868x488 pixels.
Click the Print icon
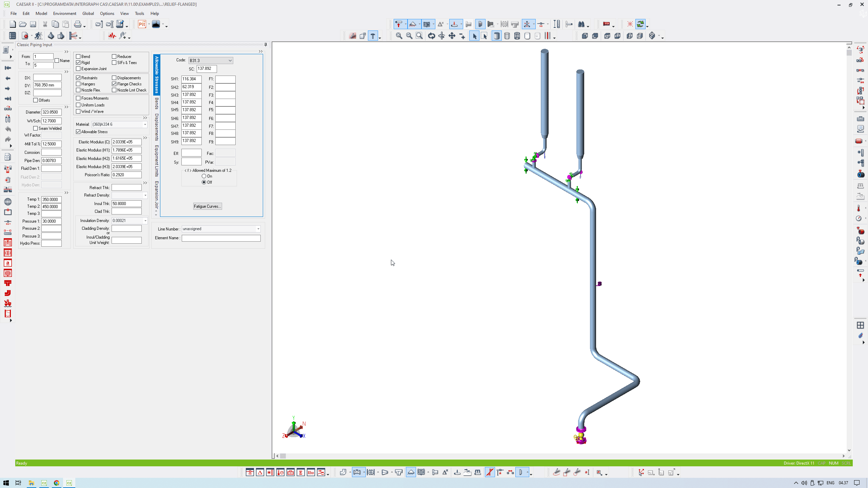click(x=78, y=24)
